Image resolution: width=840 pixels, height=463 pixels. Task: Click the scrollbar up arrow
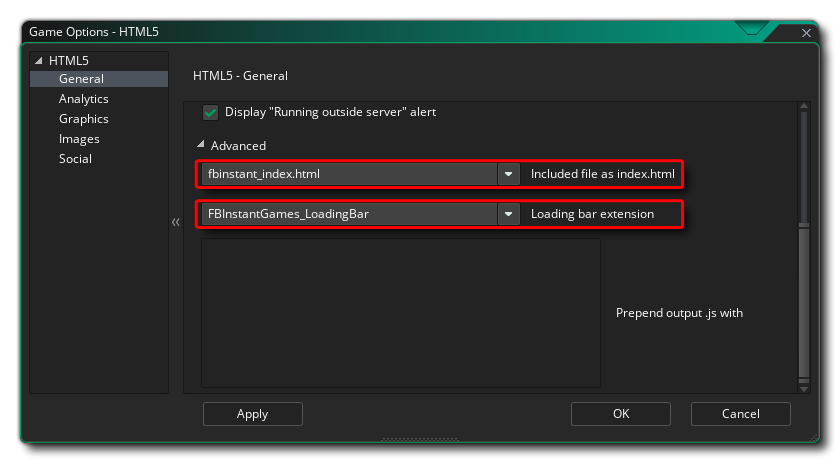[804, 106]
